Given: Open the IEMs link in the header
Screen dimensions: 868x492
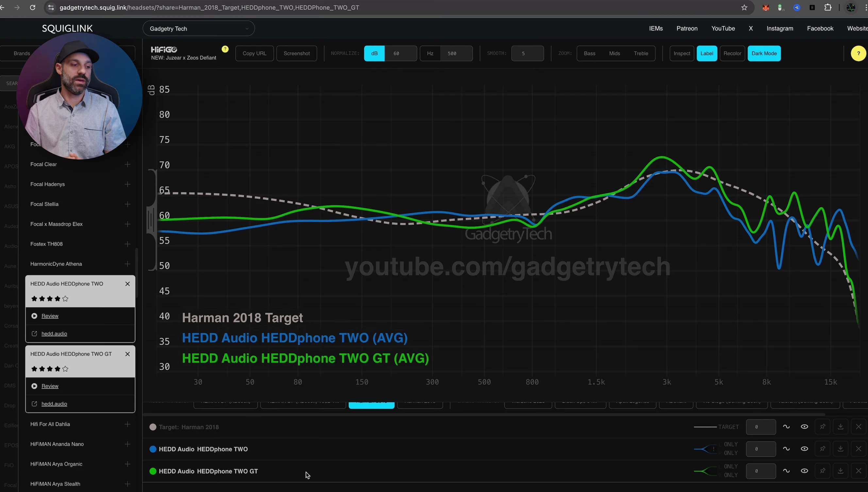Looking at the screenshot, I should click(656, 28).
